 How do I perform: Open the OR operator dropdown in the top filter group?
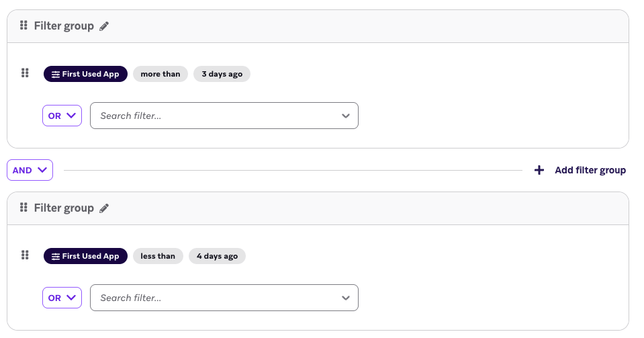coord(62,116)
